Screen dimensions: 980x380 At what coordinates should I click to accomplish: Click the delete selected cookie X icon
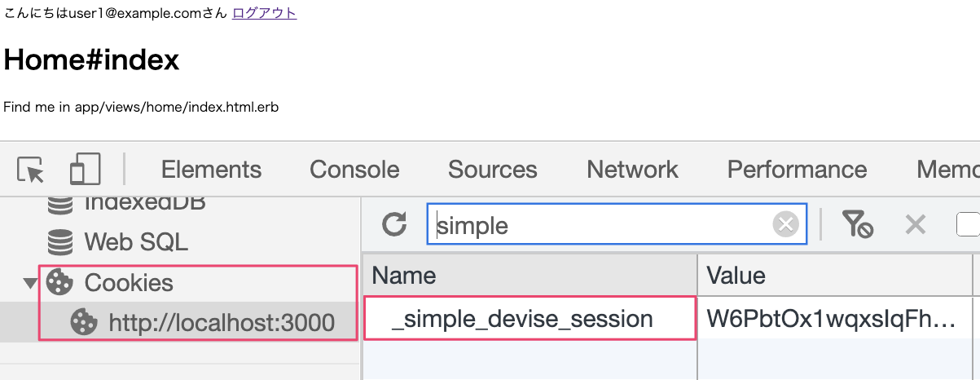[916, 224]
